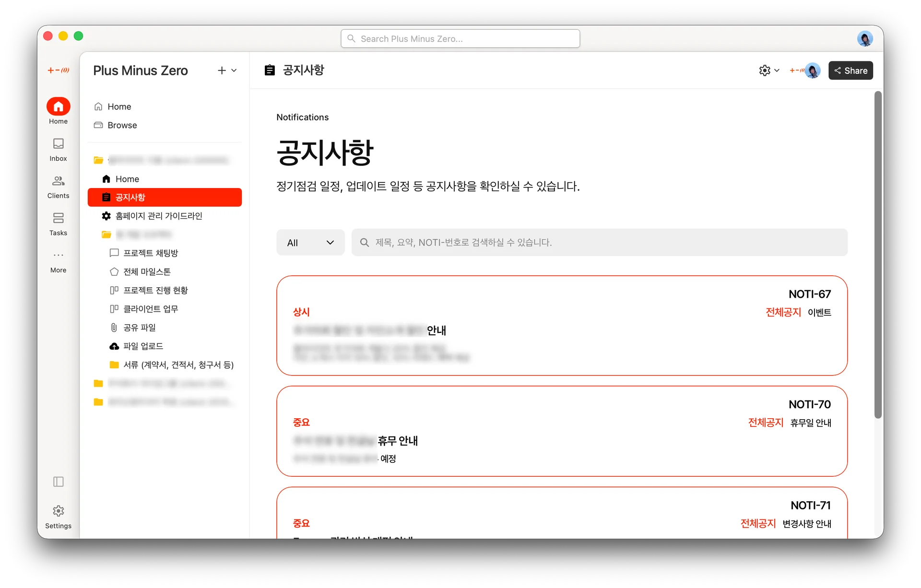Collapse the open folder above Home item
This screenshot has width=921, height=588.
(x=98, y=160)
